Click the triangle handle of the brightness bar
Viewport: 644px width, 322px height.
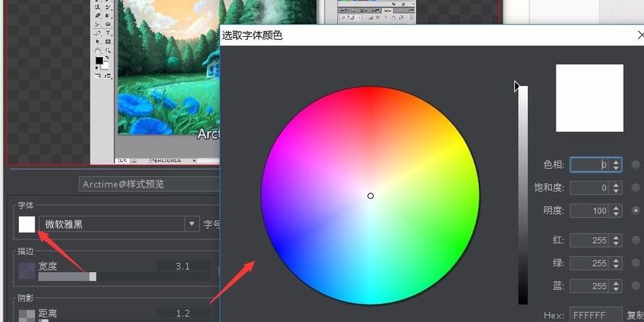coord(517,86)
